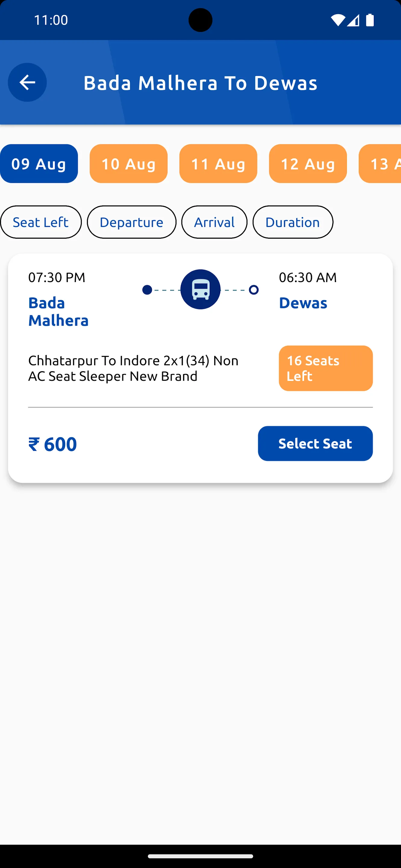Choose the 11 Aug date tab
This screenshot has width=401, height=868.
(x=218, y=164)
